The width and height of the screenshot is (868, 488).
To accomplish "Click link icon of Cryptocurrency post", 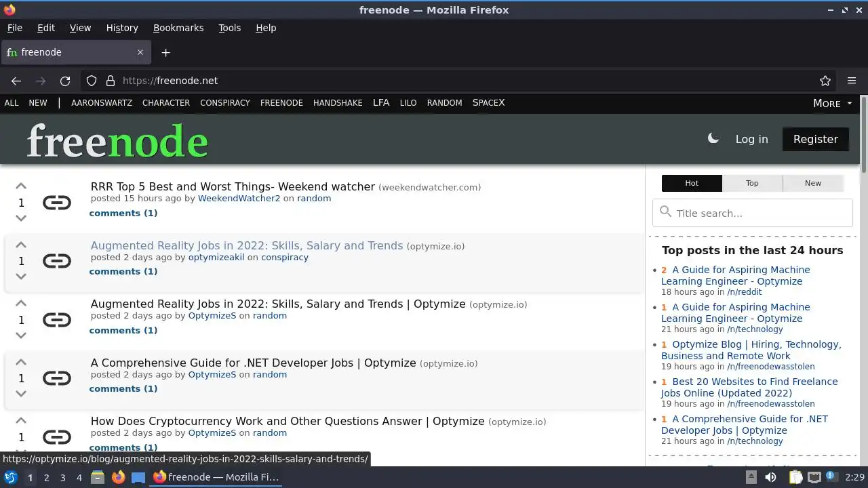I will coord(57,436).
